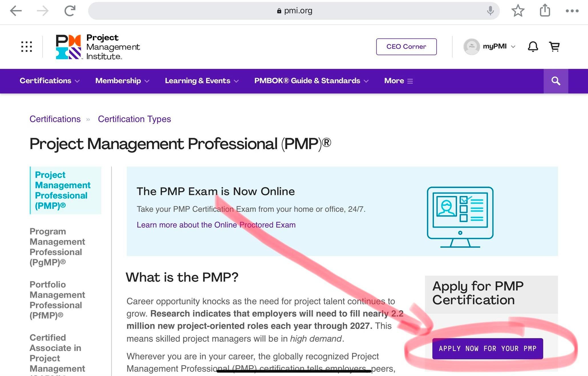The width and height of the screenshot is (588, 376).
Task: Expand the Certifications dropdown menu
Action: 49,81
